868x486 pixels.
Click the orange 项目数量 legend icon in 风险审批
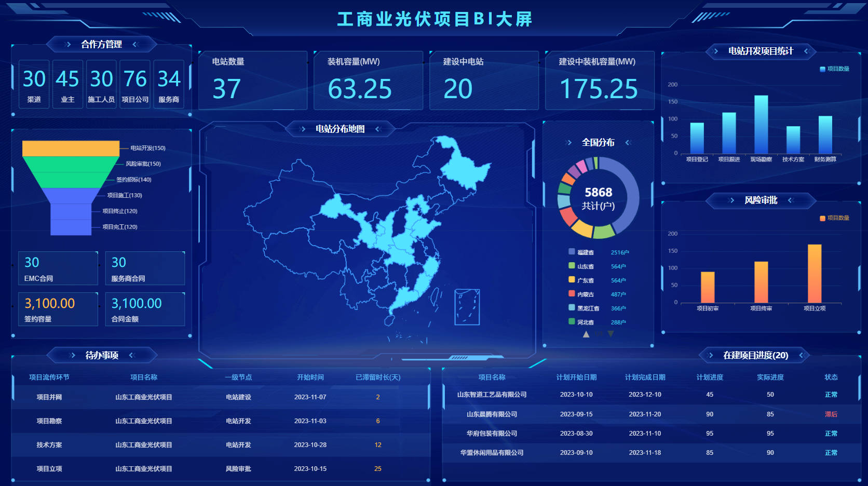[x=822, y=218]
